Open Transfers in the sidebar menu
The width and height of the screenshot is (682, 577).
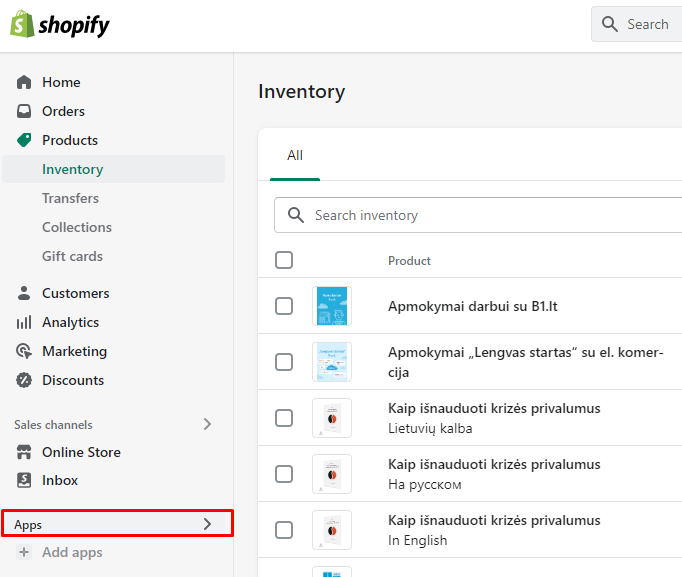(70, 198)
